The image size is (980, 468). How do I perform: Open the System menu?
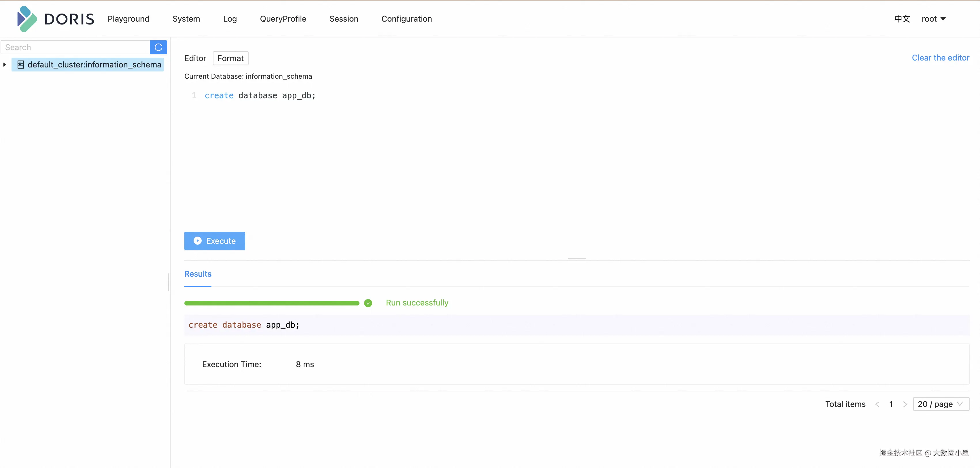pyautogui.click(x=186, y=19)
